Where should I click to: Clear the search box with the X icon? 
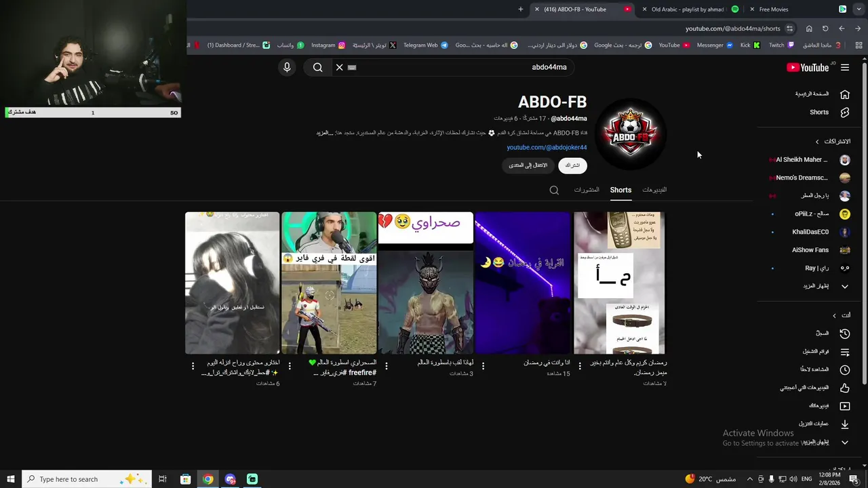point(340,67)
